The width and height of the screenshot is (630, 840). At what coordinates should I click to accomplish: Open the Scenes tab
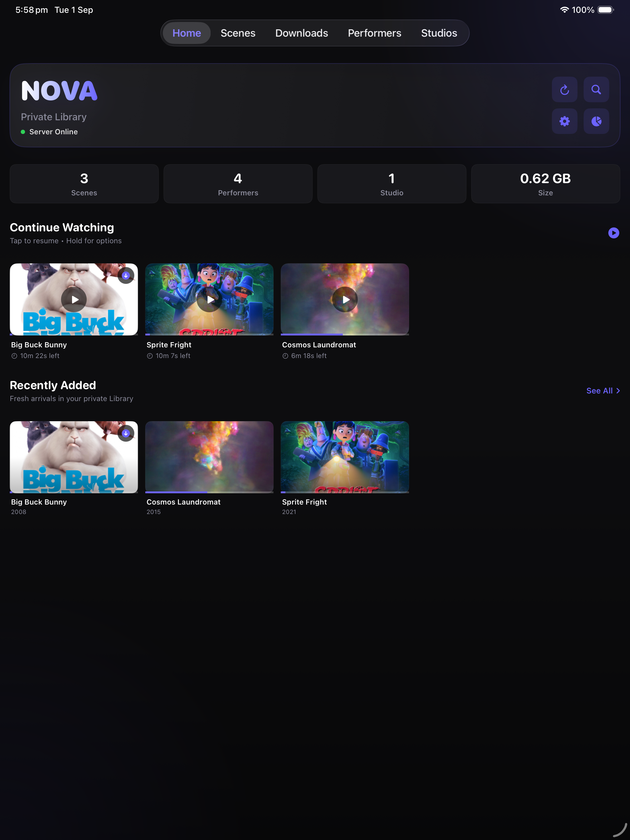coord(238,33)
